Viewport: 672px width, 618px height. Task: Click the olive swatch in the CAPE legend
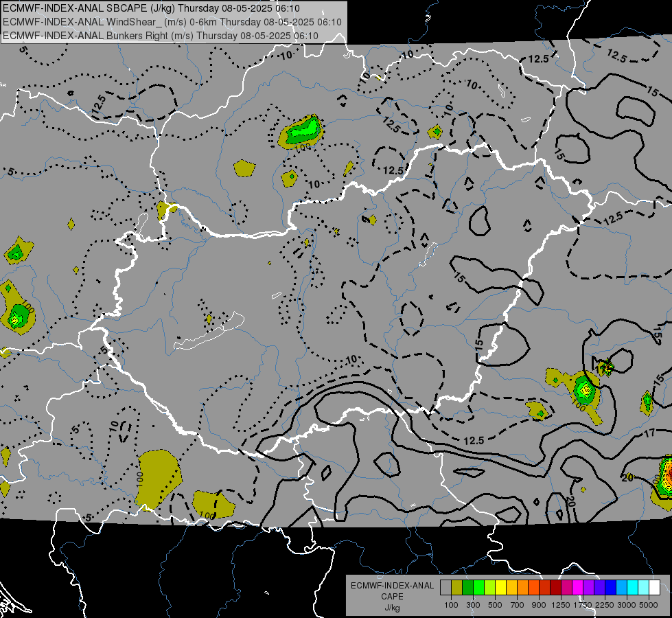(457, 587)
